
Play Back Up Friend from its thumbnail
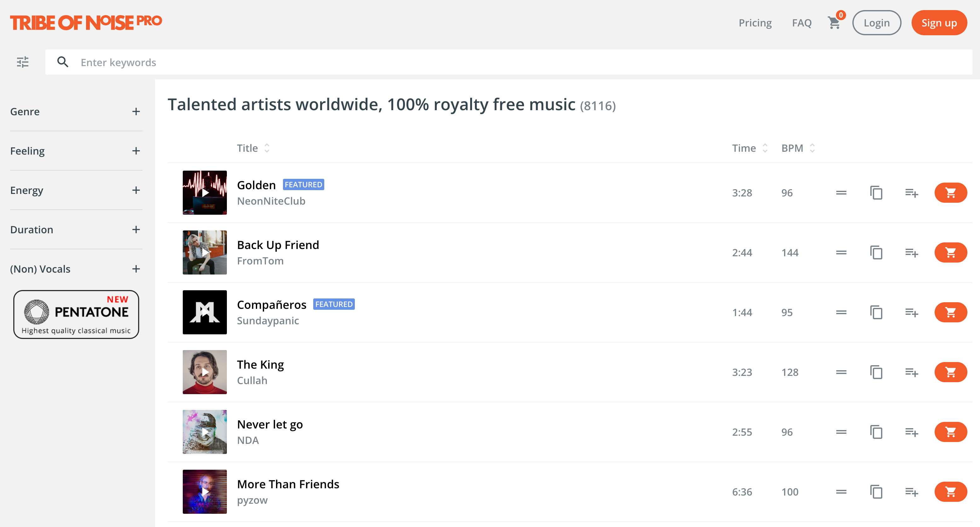pyautogui.click(x=205, y=252)
